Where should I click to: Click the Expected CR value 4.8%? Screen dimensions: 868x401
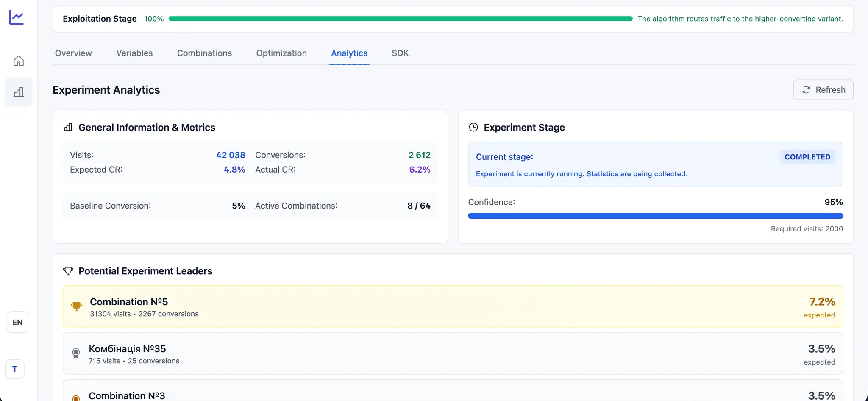click(x=234, y=169)
